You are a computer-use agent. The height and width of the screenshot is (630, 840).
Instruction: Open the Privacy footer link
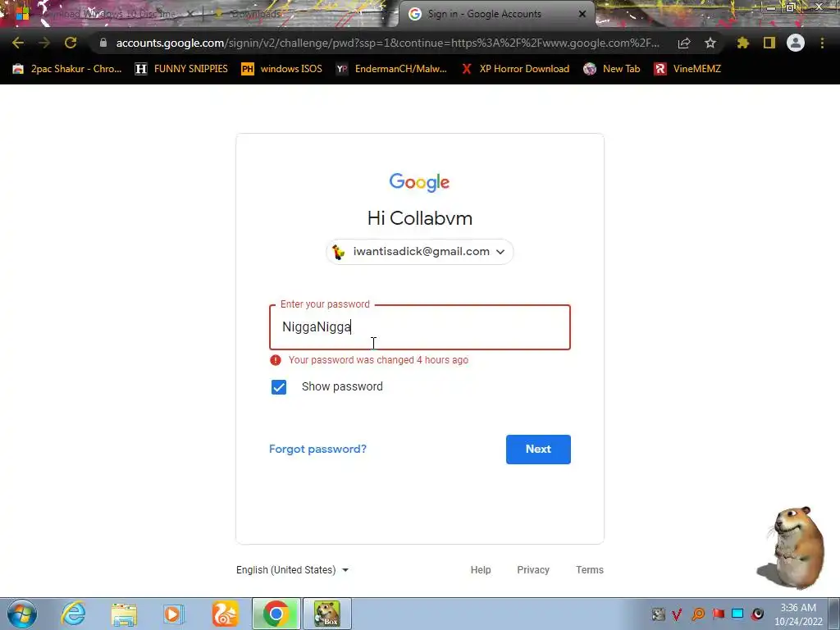(x=533, y=570)
